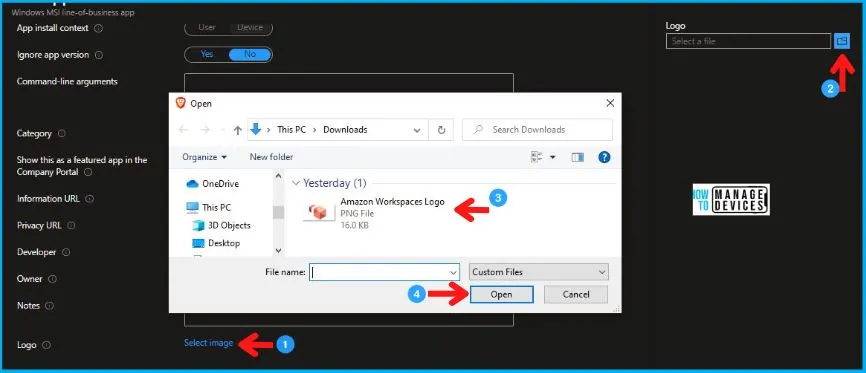
Task: Expand the view options dropdown arrow
Action: coord(552,157)
